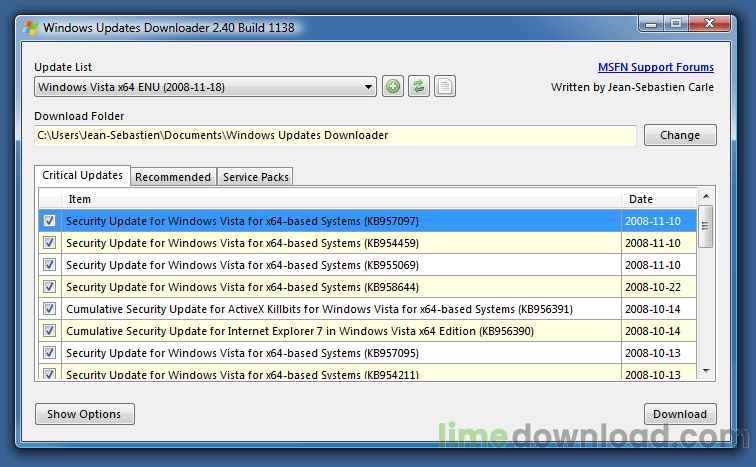Click the green add update list icon
756x467 pixels.
tap(393, 87)
